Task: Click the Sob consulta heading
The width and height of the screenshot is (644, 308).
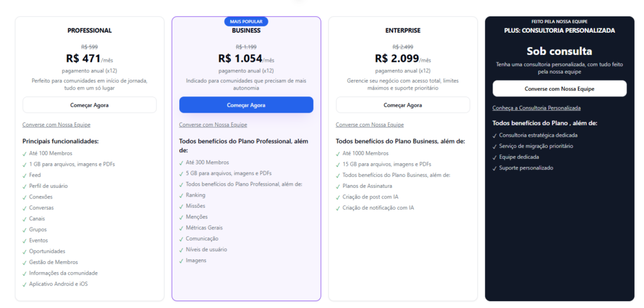Action: [559, 51]
